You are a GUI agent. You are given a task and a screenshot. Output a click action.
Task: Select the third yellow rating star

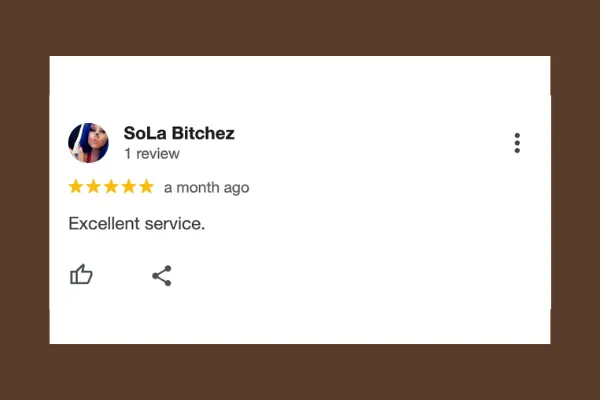111,187
